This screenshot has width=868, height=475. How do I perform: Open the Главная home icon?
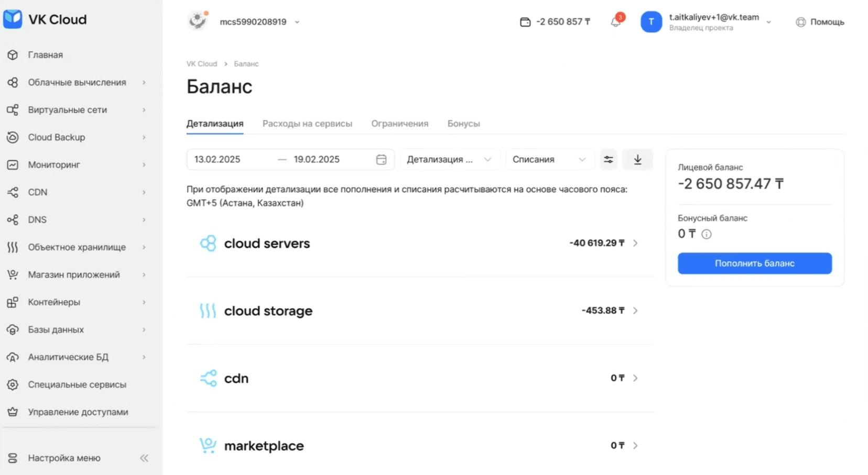click(13, 55)
